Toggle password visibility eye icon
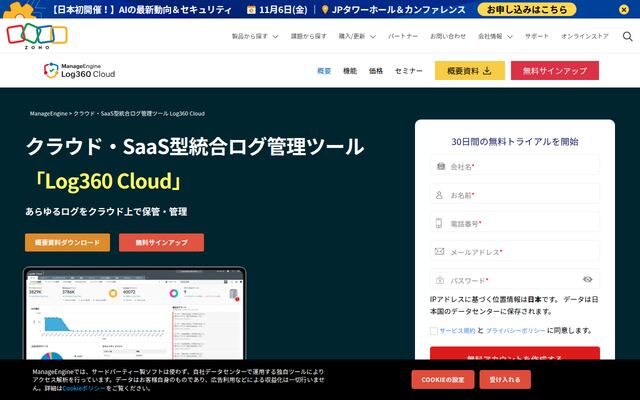 pyautogui.click(x=587, y=279)
